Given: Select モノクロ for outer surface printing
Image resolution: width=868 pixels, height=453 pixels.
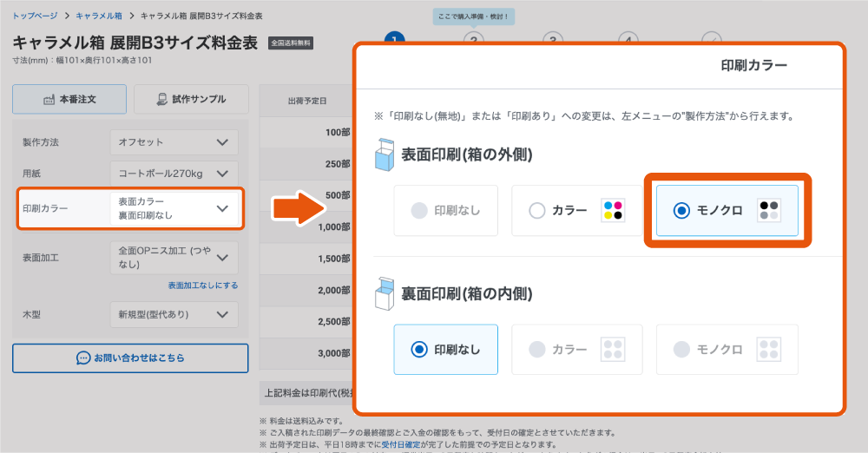Looking at the screenshot, I should [x=727, y=210].
